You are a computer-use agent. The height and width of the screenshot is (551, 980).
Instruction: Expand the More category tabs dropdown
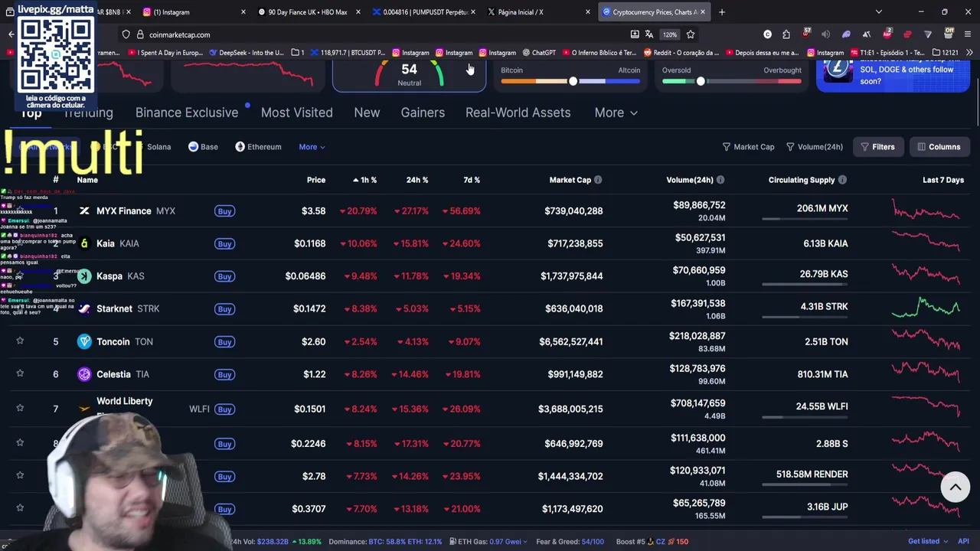click(x=616, y=112)
